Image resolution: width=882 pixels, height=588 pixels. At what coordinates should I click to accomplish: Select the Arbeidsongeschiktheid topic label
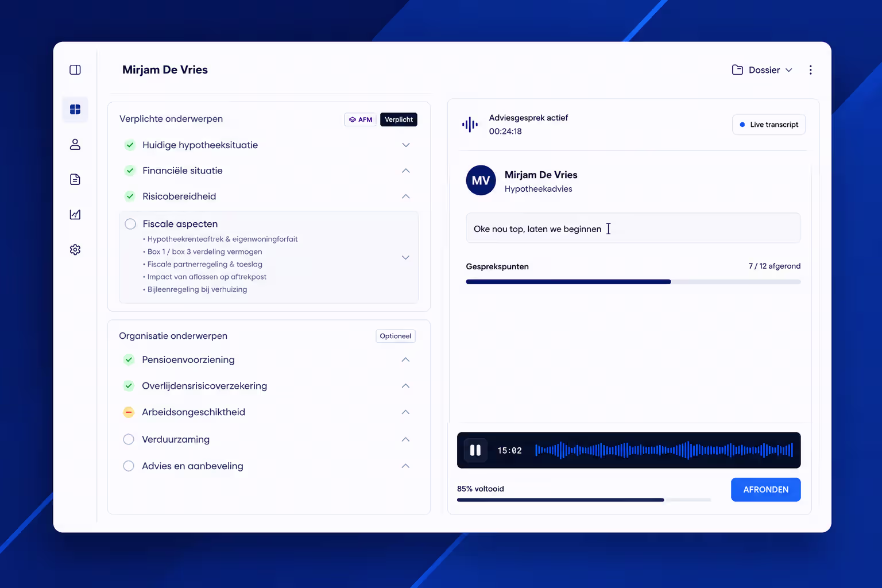(x=194, y=412)
